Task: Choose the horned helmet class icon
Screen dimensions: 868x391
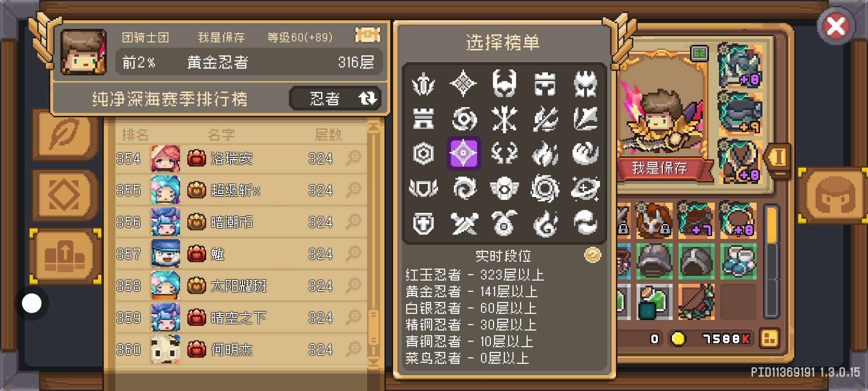Action: (504, 83)
